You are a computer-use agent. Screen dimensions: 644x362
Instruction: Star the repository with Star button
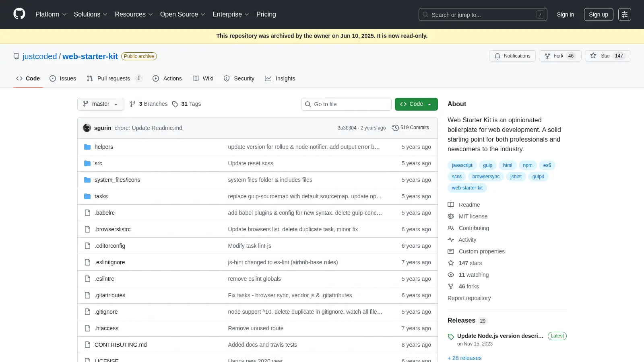[607, 56]
